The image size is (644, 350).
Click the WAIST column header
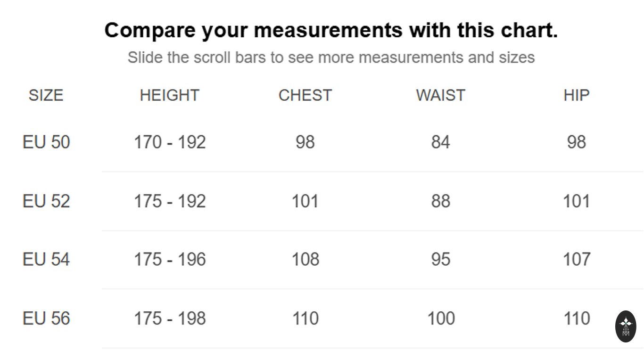pyautogui.click(x=440, y=95)
